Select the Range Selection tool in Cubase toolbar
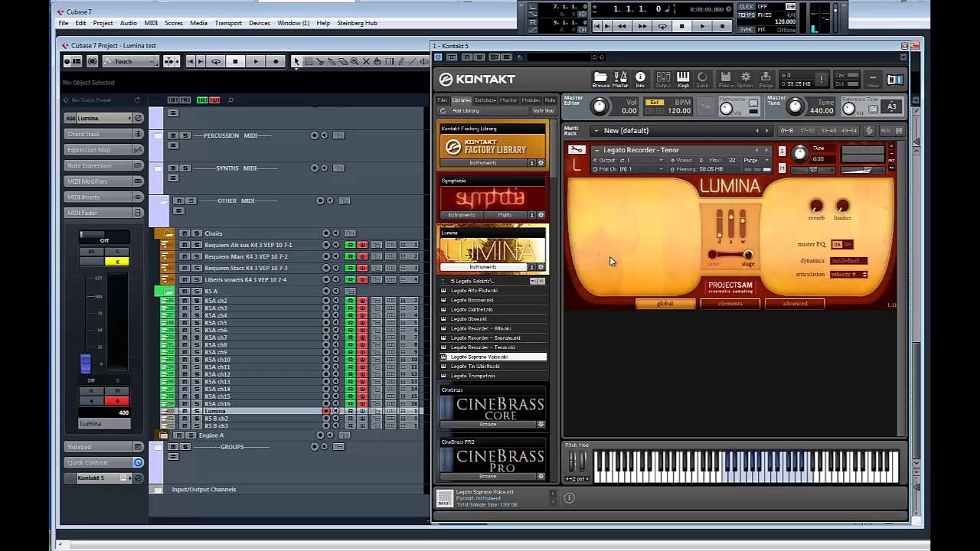 pyautogui.click(x=308, y=61)
